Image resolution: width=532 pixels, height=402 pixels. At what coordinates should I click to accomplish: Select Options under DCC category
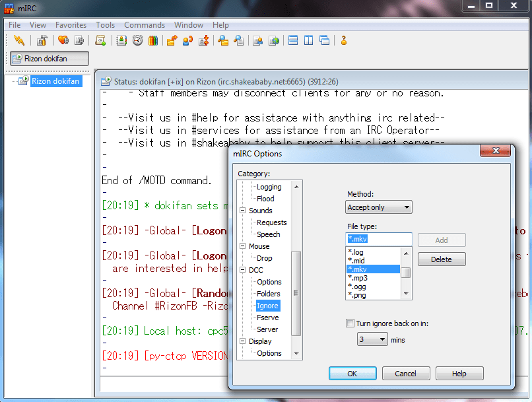point(269,282)
